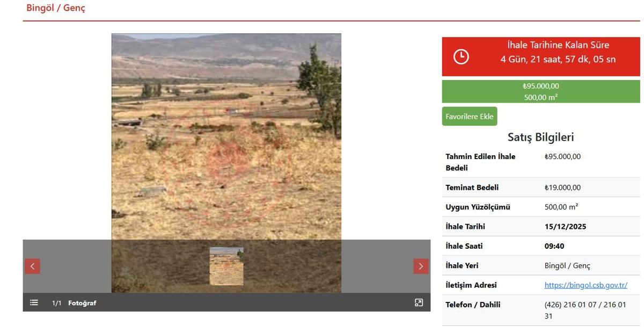Click the Teminat Bedeli ₺19.000,00 value
This screenshot has width=644, height=332.
tap(562, 187)
